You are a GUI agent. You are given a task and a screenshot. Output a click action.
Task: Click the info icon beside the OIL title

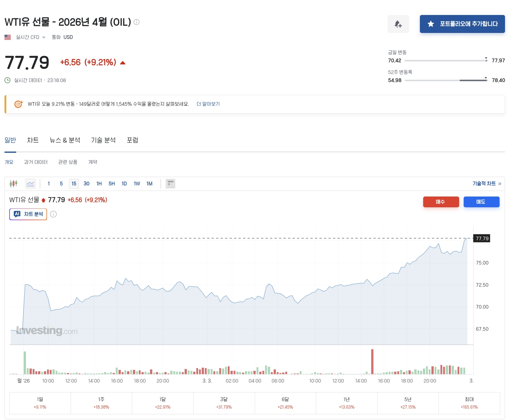[136, 22]
